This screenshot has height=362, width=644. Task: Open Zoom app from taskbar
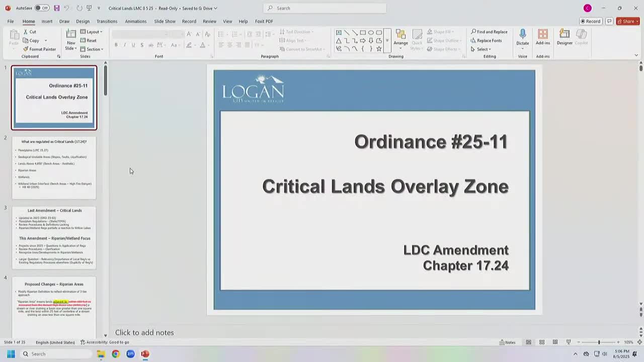(130, 354)
